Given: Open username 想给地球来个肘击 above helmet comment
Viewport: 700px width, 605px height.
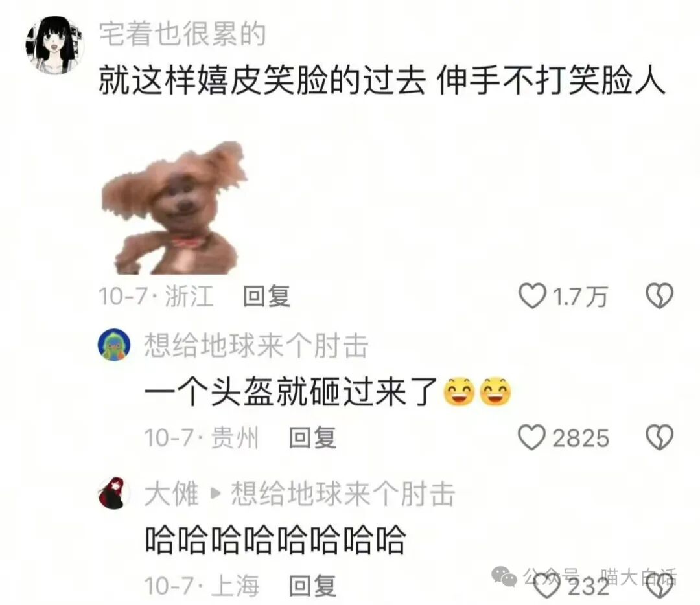Looking at the screenshot, I should tap(256, 345).
